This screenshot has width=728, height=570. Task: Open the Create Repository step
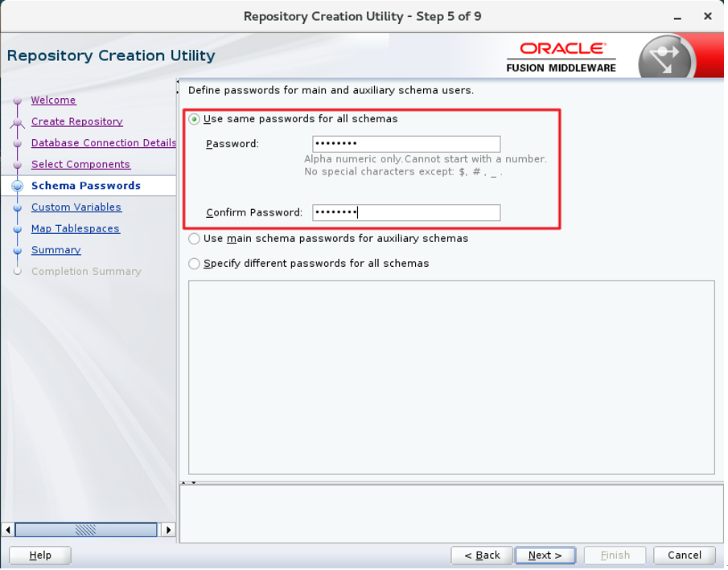[77, 121]
